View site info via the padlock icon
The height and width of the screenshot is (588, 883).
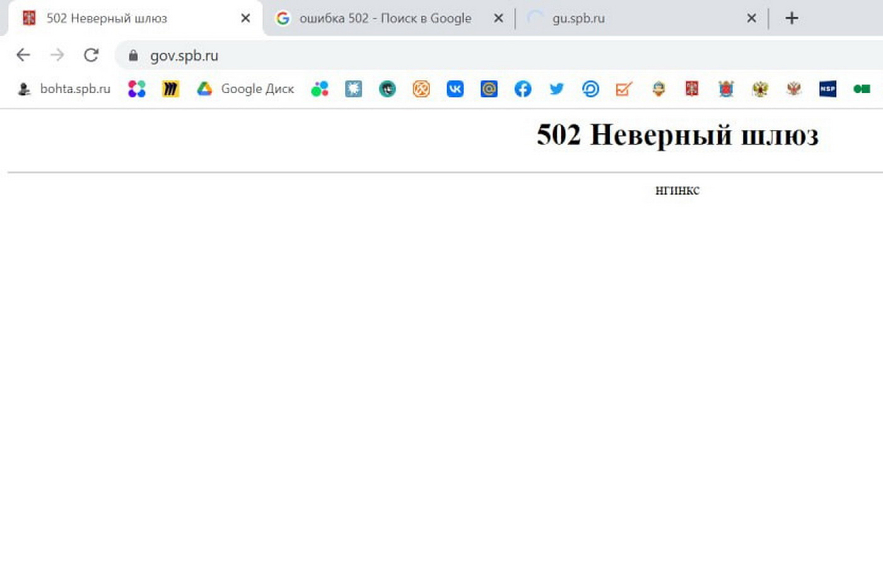(133, 55)
